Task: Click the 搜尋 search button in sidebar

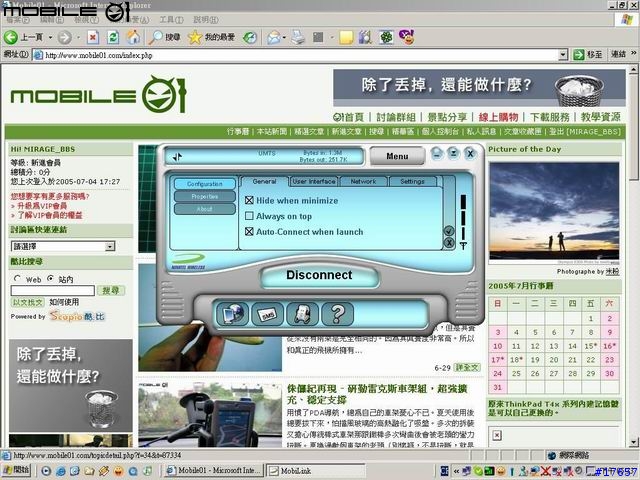Action: pos(111,291)
